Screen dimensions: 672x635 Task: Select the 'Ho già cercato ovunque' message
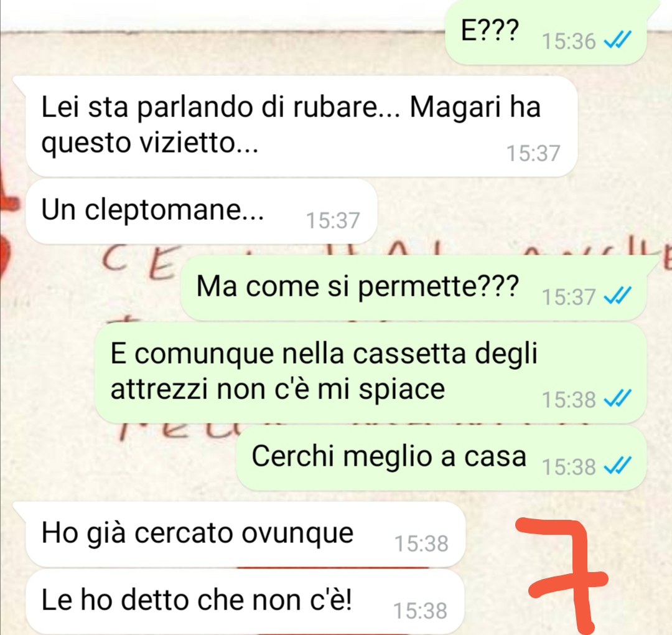click(x=245, y=534)
